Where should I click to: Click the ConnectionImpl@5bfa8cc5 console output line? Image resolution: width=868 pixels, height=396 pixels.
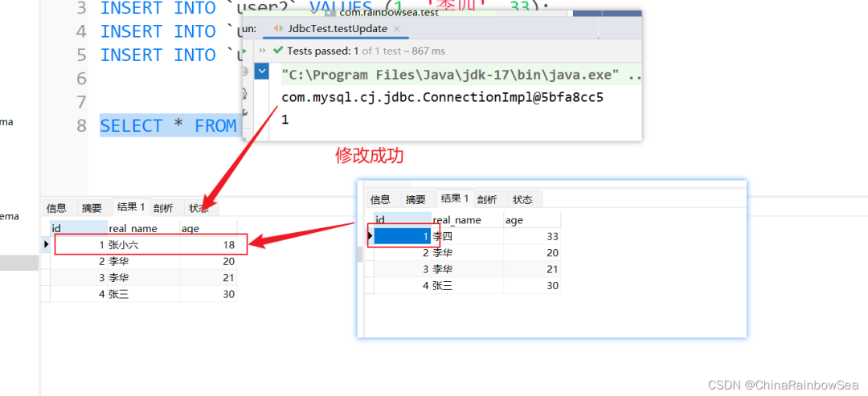(442, 97)
